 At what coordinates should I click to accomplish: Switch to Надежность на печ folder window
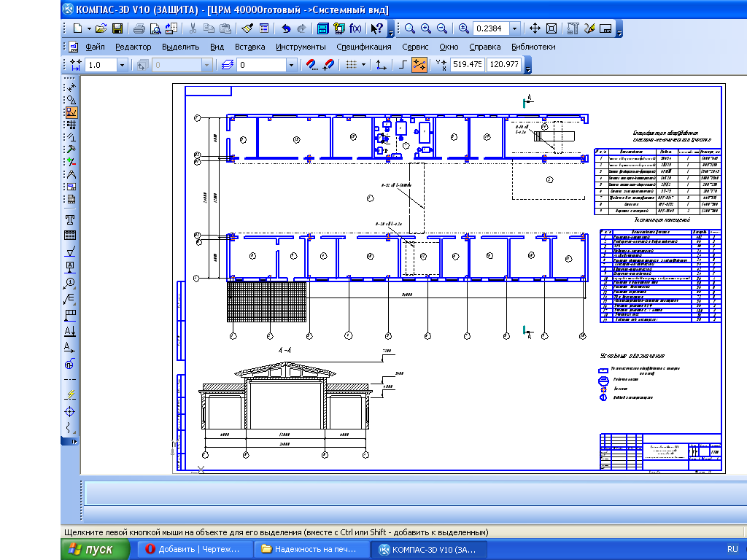(x=311, y=550)
